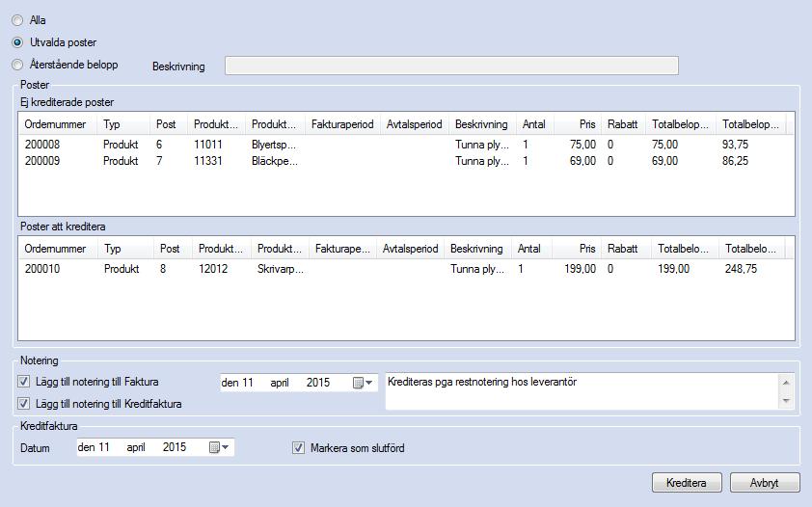
Task: Uncheck Markera som slutförd
Action: pos(298,448)
